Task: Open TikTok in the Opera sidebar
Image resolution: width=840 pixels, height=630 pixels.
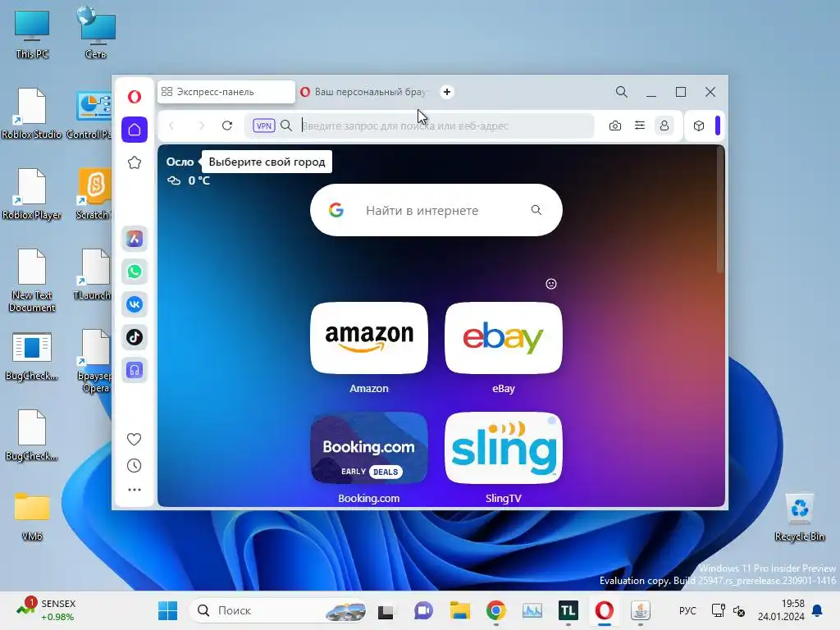Action: tap(135, 337)
